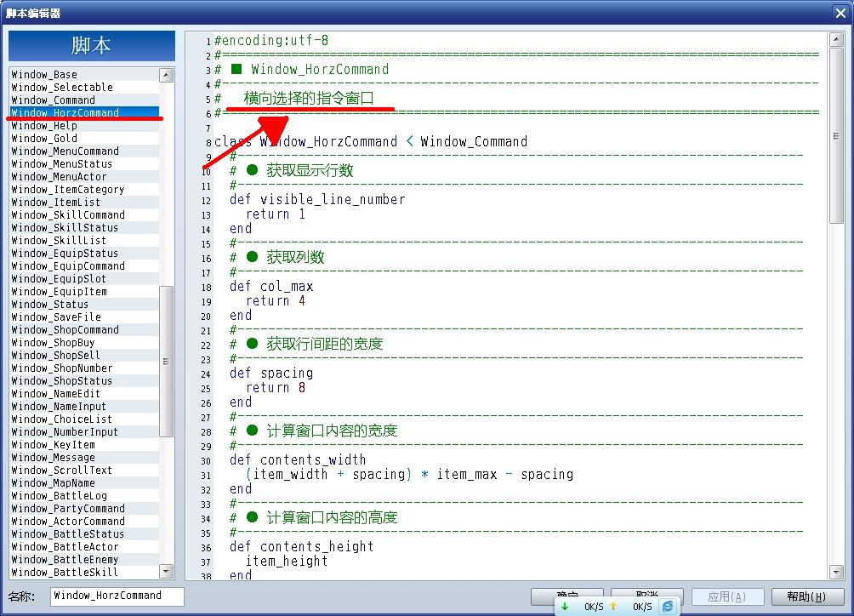Click the 名称 script name input field
Image resolution: width=854 pixels, height=616 pixels.
pos(117,596)
